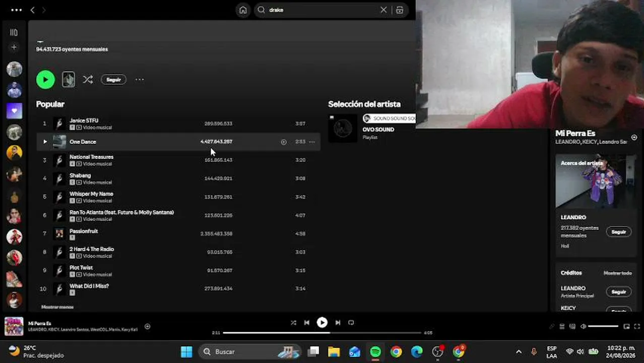Select Whisper My Name track
This screenshot has width=644, height=363.
[91, 194]
